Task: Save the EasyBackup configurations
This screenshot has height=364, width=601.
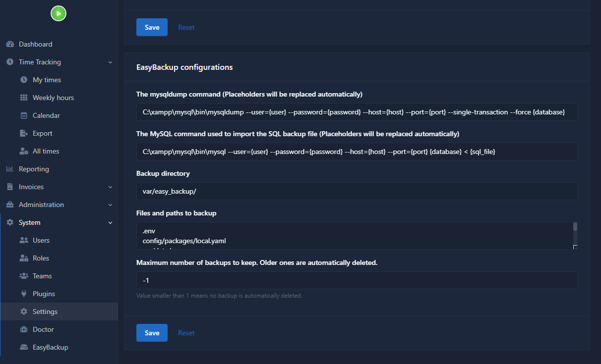Action: point(152,333)
